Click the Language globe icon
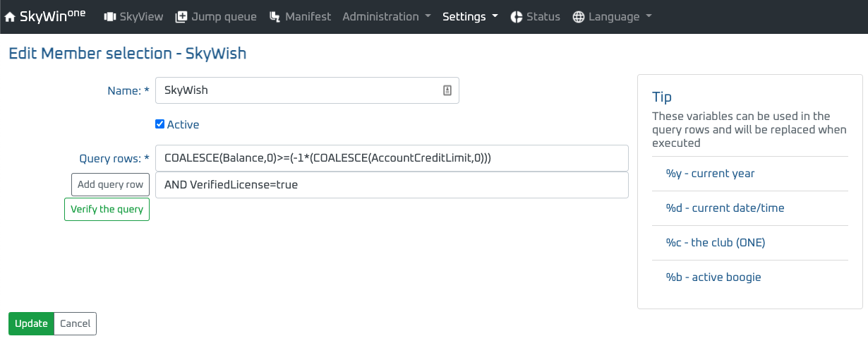 (579, 17)
